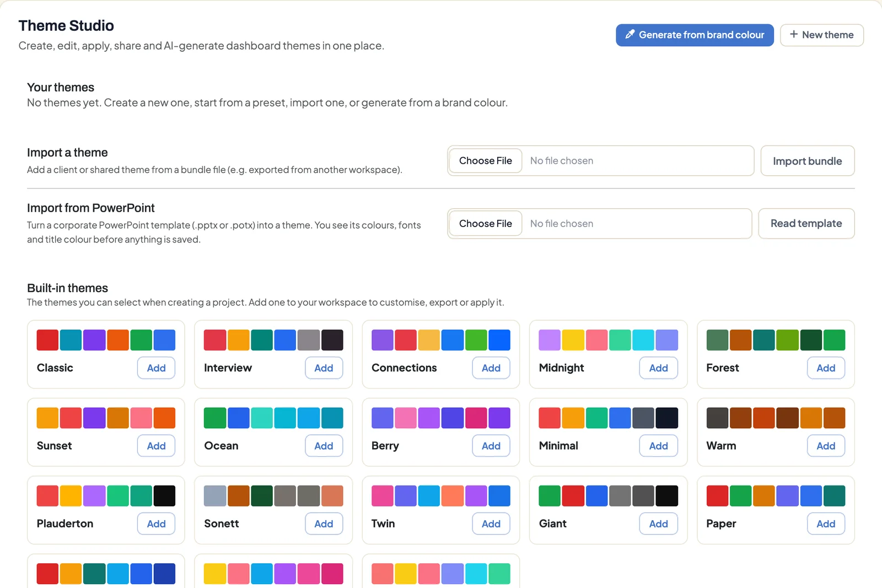The width and height of the screenshot is (882, 588).
Task: Click the grey swatch in Interview theme
Action: (309, 340)
